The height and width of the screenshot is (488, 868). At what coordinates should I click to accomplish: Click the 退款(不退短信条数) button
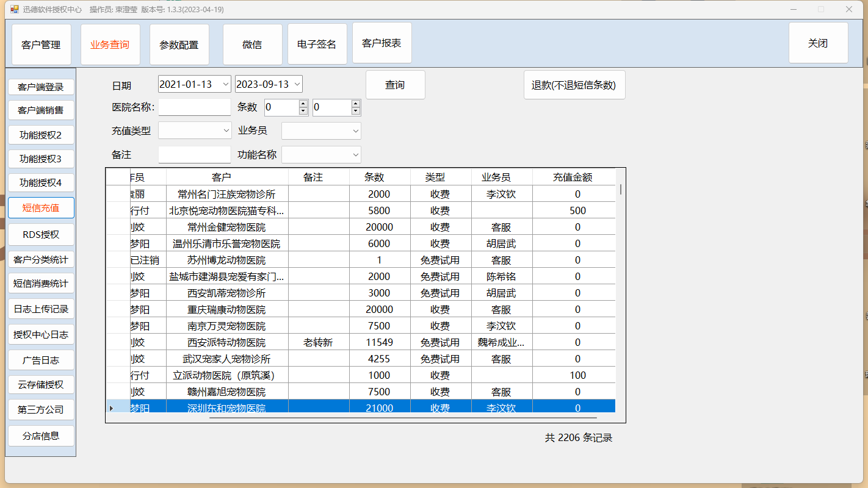pyautogui.click(x=574, y=85)
